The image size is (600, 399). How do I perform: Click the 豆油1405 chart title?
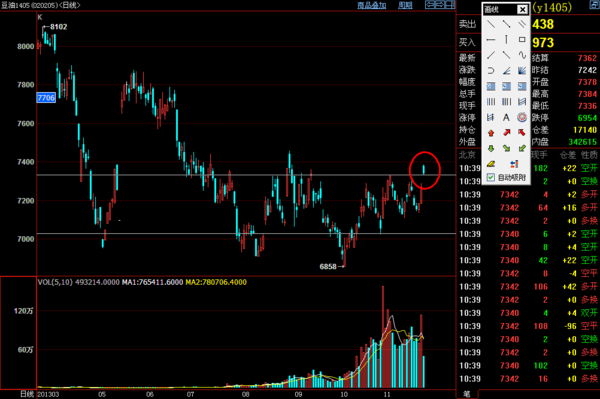click(40, 5)
